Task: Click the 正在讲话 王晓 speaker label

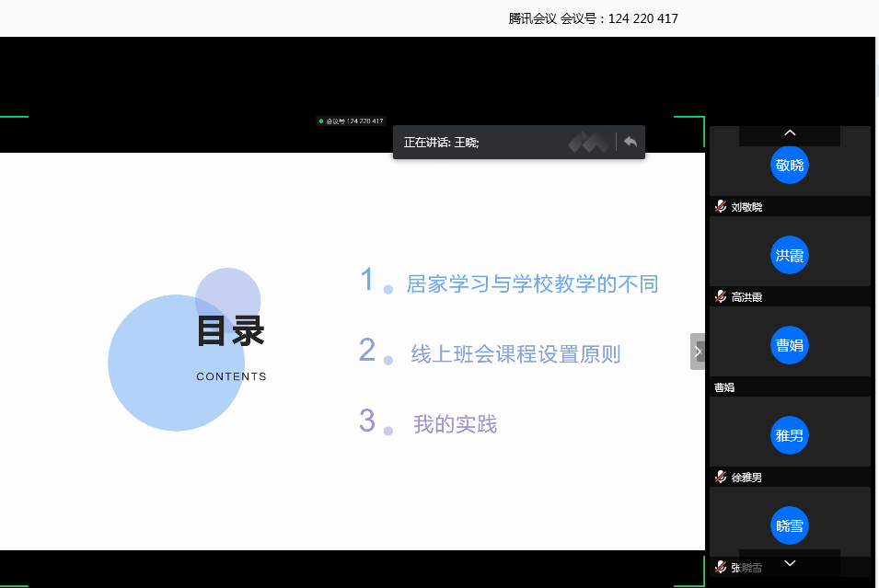Action: (x=441, y=143)
